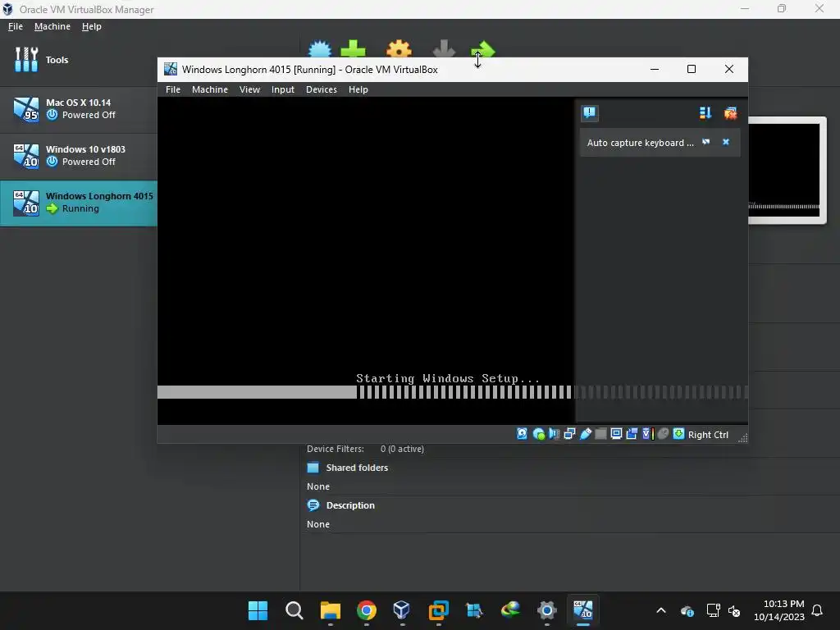
Task: Click the VM window title bar icon
Action: [171, 69]
